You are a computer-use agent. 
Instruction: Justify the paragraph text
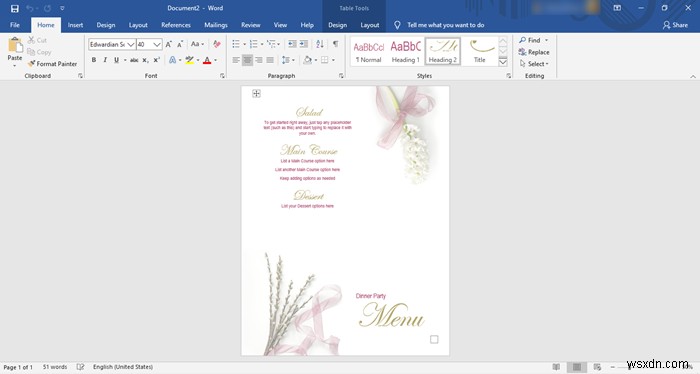270,60
